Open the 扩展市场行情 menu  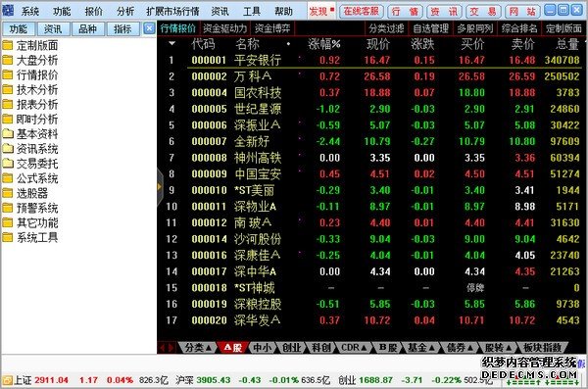pyautogui.click(x=172, y=11)
